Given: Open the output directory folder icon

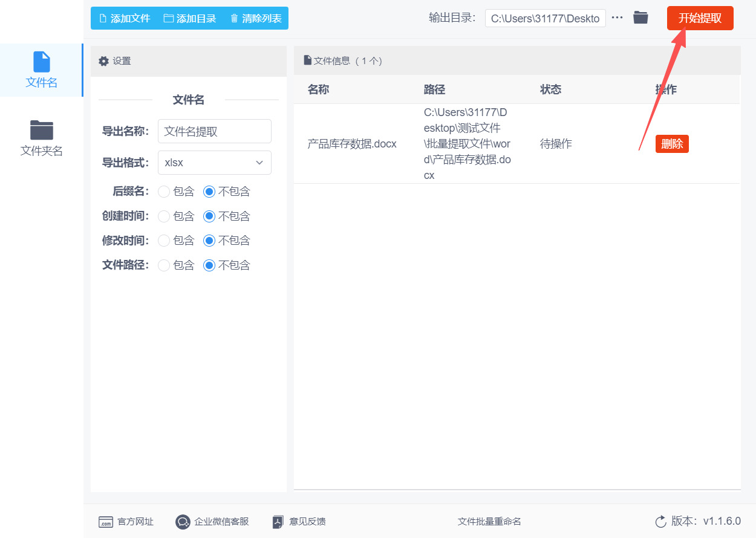Looking at the screenshot, I should pyautogui.click(x=640, y=18).
